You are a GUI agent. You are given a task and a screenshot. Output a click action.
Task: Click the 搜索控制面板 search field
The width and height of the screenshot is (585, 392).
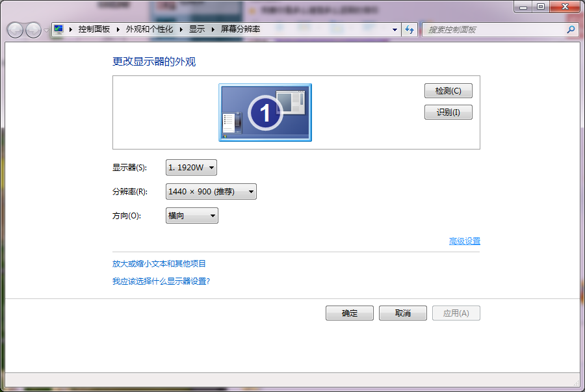coord(494,30)
